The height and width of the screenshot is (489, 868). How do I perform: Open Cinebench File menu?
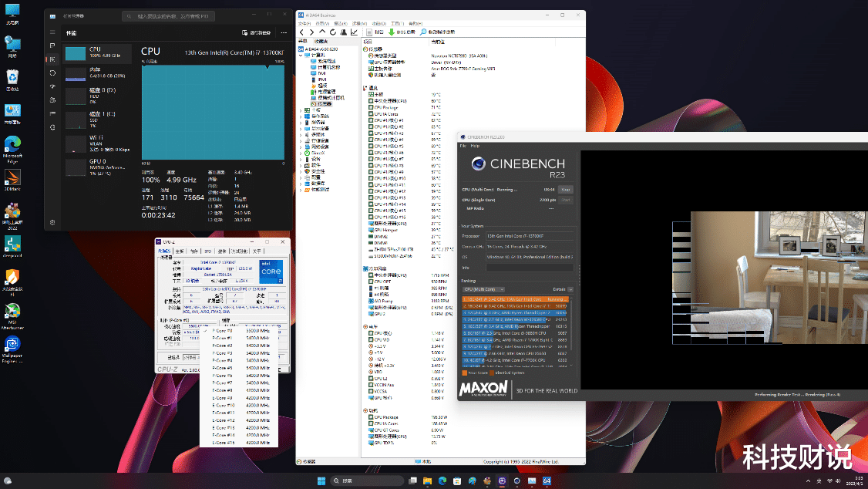[463, 146]
